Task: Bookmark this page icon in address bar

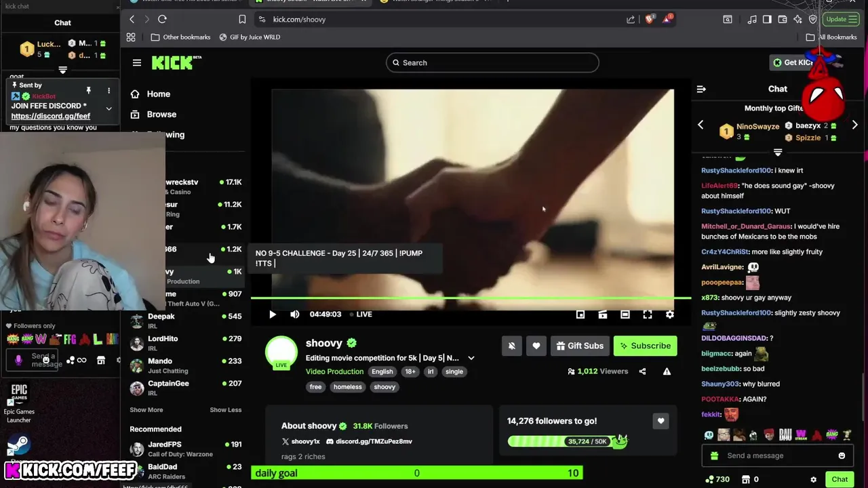Action: [x=242, y=19]
